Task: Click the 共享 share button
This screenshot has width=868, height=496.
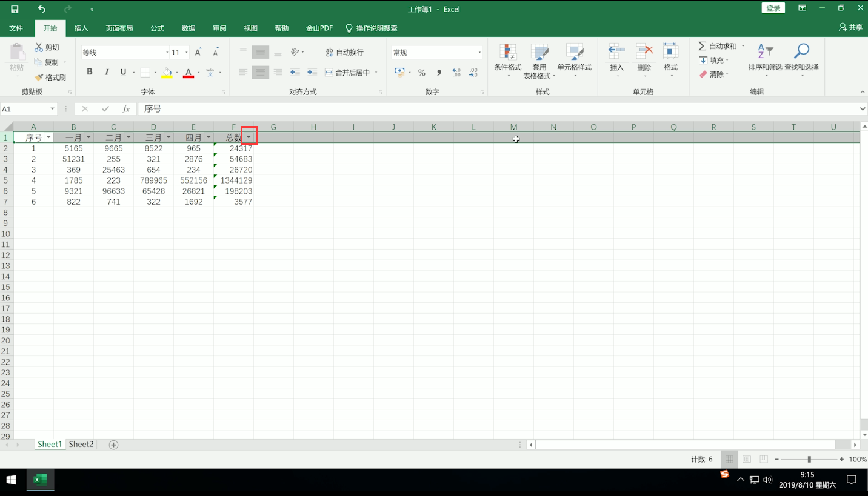Action: pyautogui.click(x=851, y=28)
